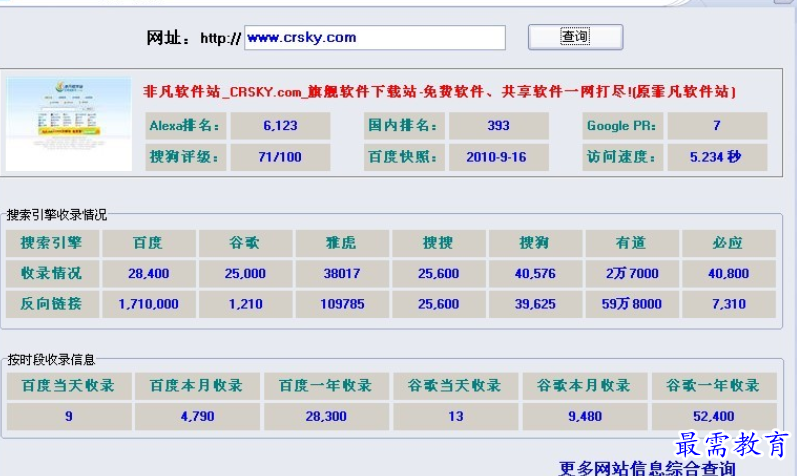Select 雅虎 backlink count 109785

click(342, 304)
